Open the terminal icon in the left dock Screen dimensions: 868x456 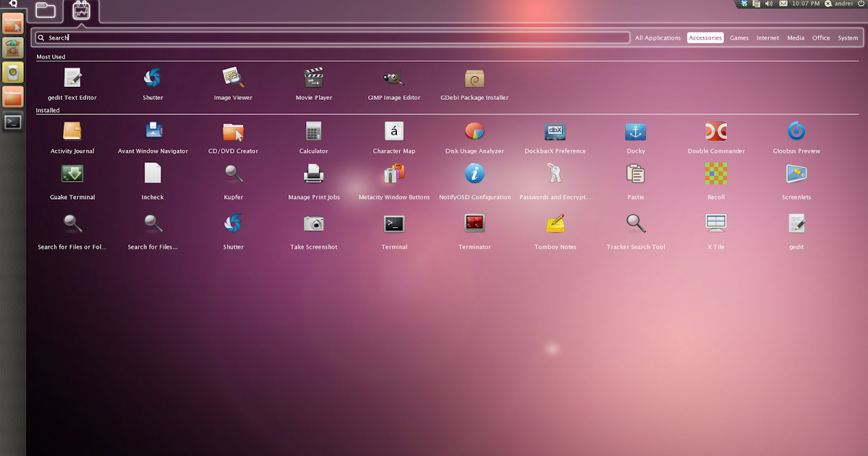click(12, 122)
